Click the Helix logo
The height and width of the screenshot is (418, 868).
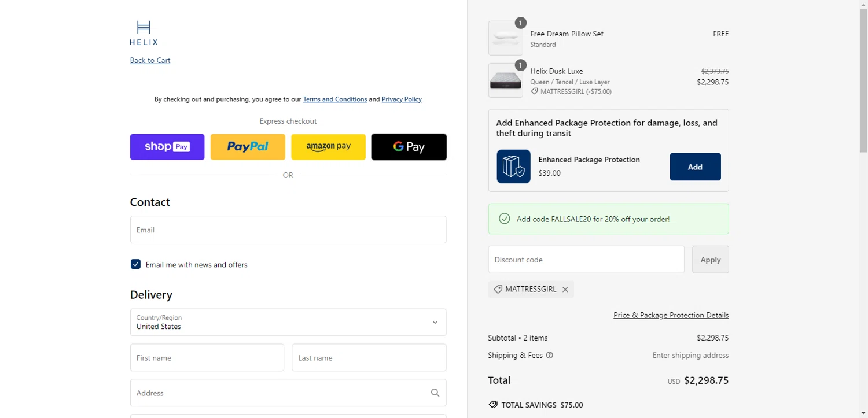(x=144, y=33)
